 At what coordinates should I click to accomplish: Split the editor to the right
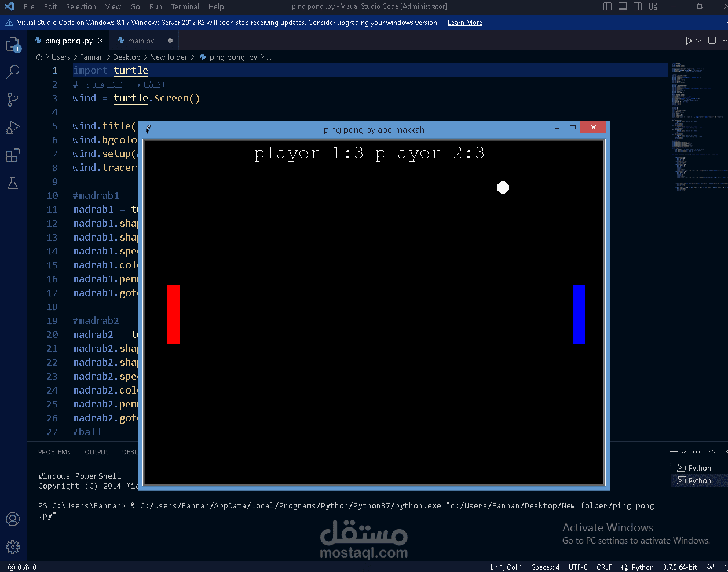point(712,41)
